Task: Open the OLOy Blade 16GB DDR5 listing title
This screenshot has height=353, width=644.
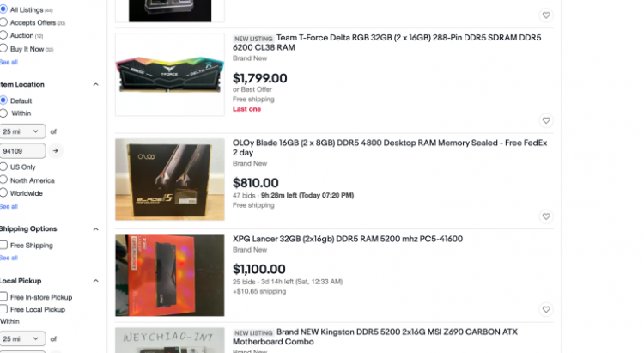Action: pos(390,148)
